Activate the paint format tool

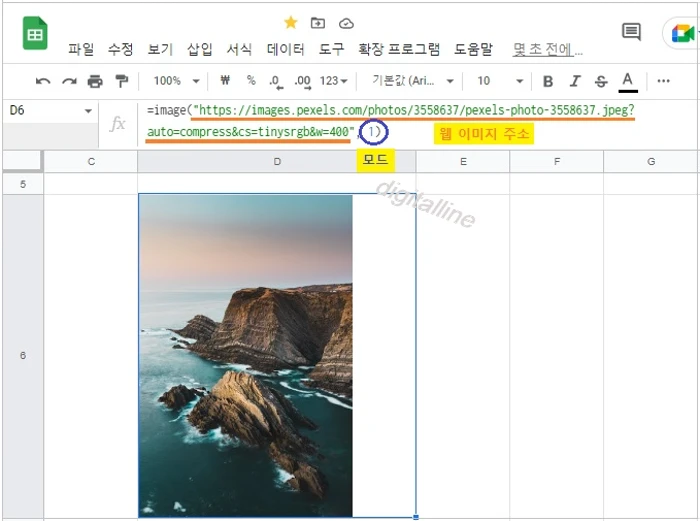121,81
